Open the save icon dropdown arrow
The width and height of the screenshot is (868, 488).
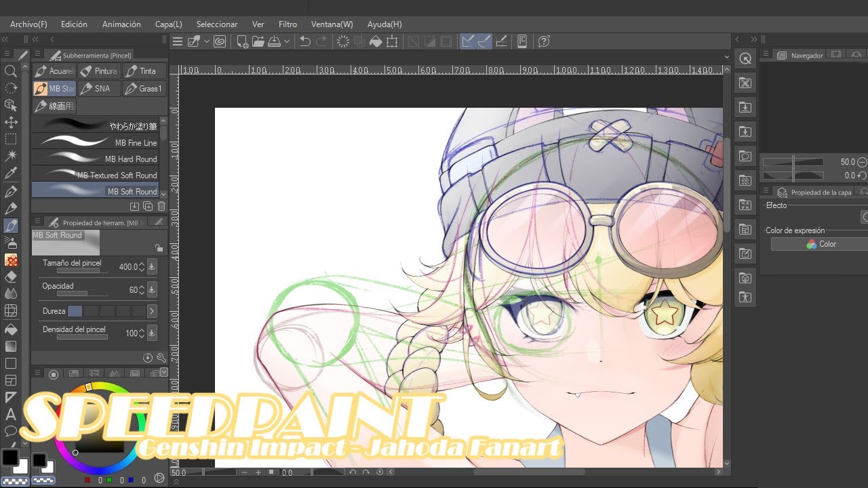(x=287, y=41)
